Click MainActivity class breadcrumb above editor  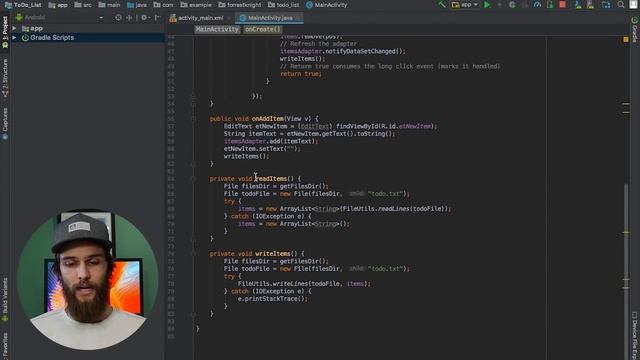217,29
